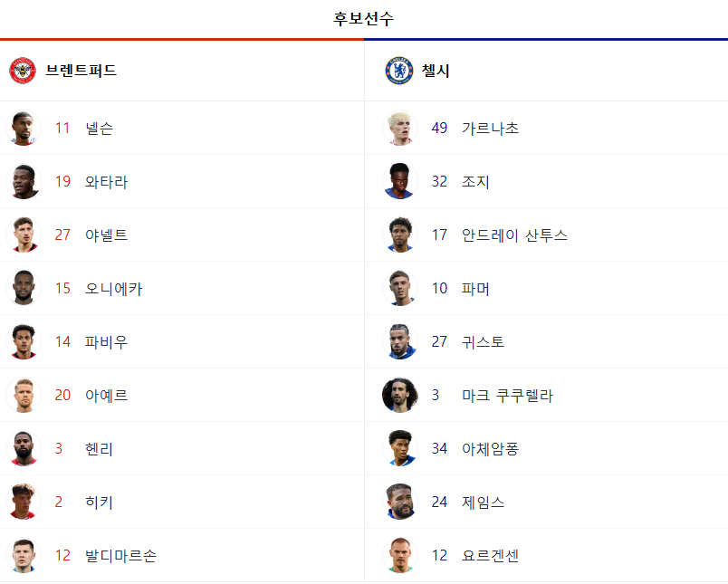
Task: Click 요르겐센 goalkeeper photo
Action: (400, 555)
